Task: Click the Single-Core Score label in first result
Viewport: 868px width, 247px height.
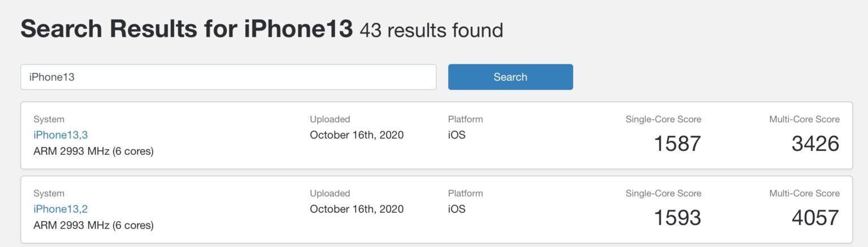Action: point(663,119)
